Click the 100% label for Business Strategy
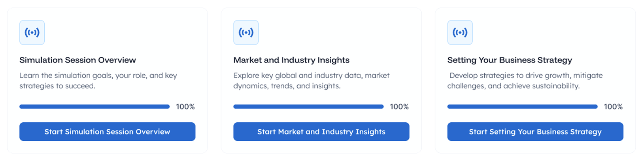Screen dimensions: 644x161 tap(613, 107)
